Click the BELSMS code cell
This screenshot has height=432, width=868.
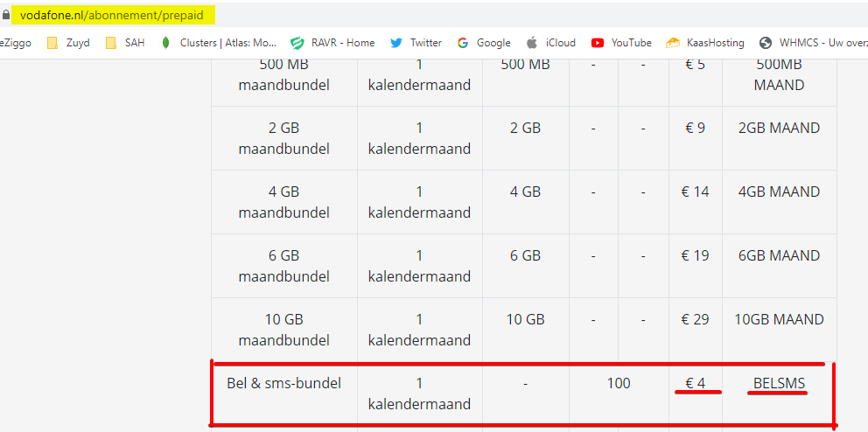pyautogui.click(x=779, y=383)
